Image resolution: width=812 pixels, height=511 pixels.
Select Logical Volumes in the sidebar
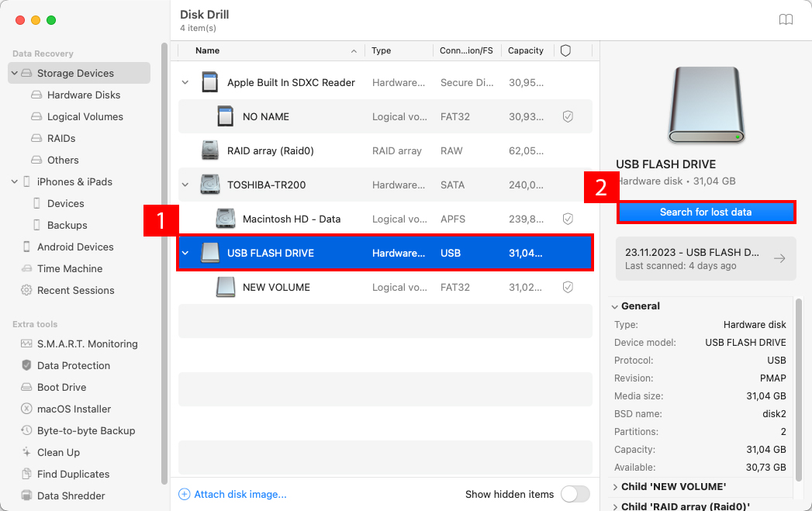85,116
